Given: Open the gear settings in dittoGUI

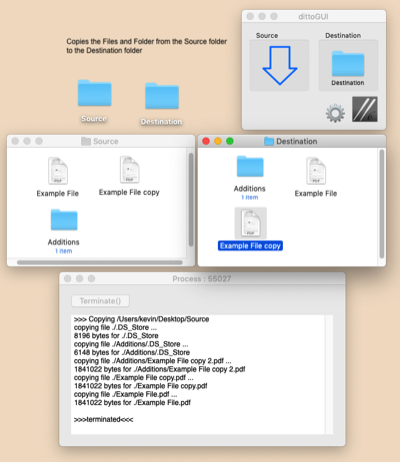Looking at the screenshot, I should [335, 113].
